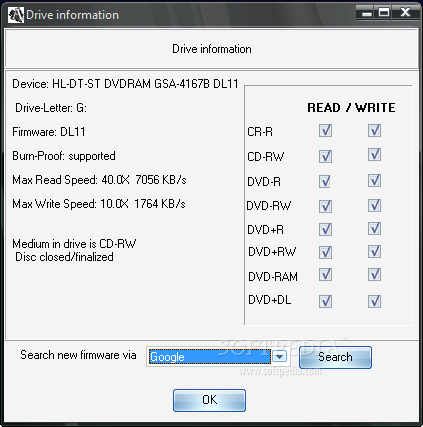Viewport: 423px width, 427px height.
Task: Toggle the DVD-R read checkbox
Action: coord(325,181)
